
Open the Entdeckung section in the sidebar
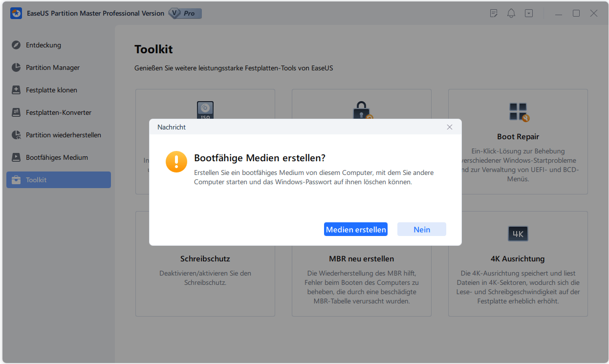point(59,45)
